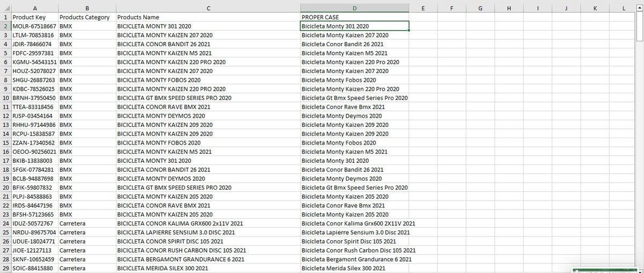Viewport: 644px width, 273px height.
Task: Select row 1 header
Action: pos(5,17)
